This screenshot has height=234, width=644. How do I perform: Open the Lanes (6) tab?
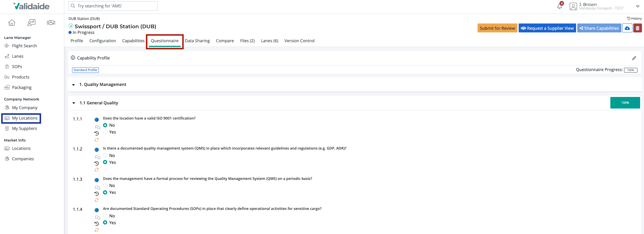coord(269,41)
